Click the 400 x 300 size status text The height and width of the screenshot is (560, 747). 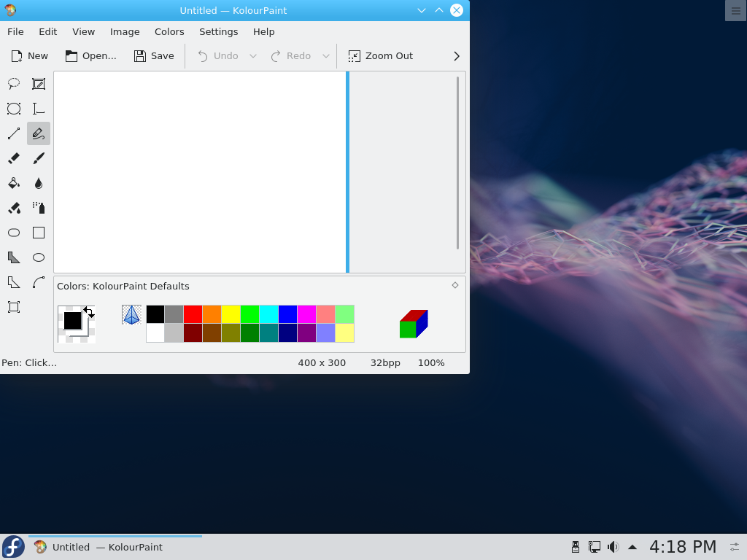click(322, 363)
